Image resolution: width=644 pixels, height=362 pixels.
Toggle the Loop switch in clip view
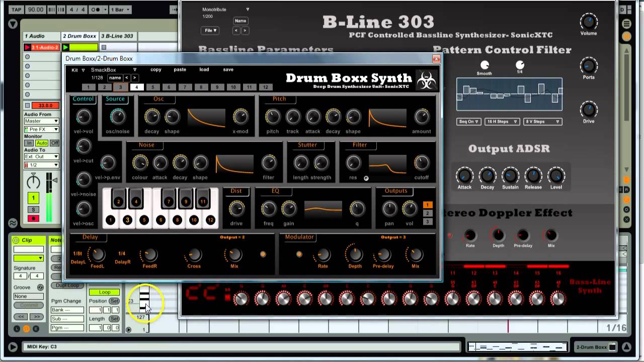click(105, 292)
